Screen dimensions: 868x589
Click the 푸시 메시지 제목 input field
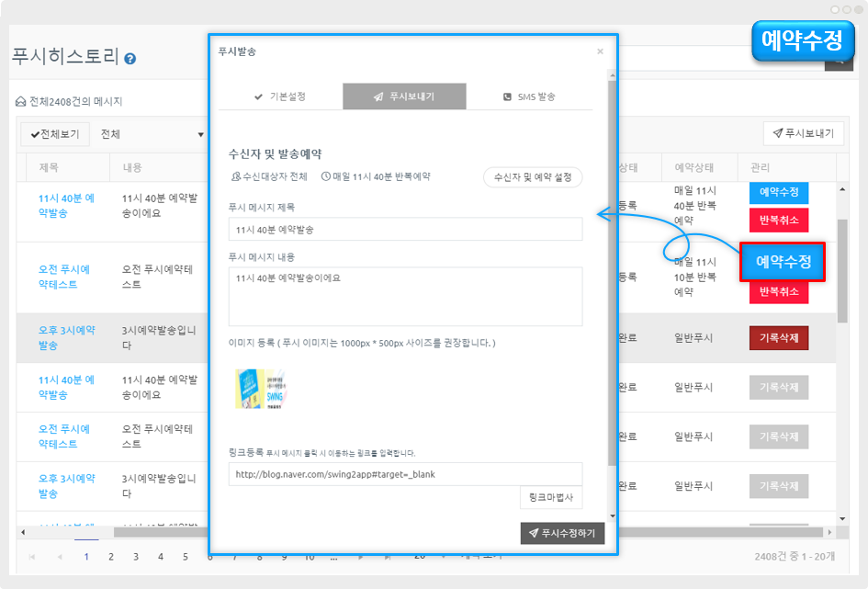click(x=405, y=230)
